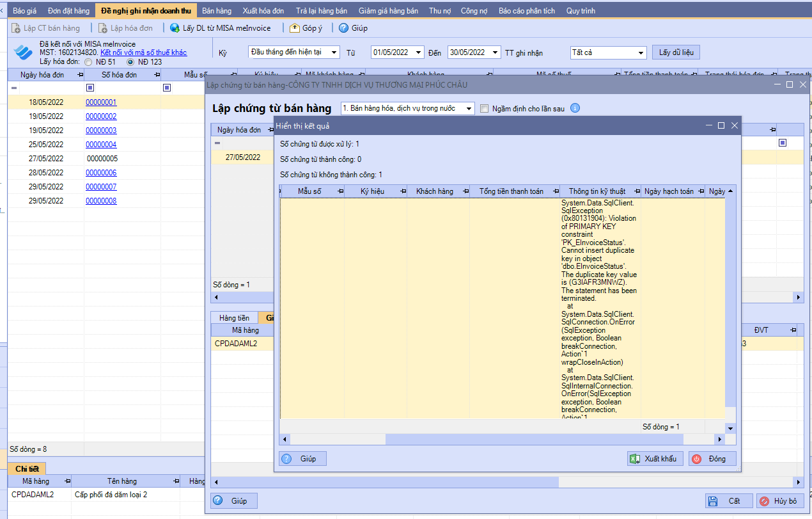Select the NĐ 51 radio button
This screenshot has height=519, width=812.
(x=88, y=62)
